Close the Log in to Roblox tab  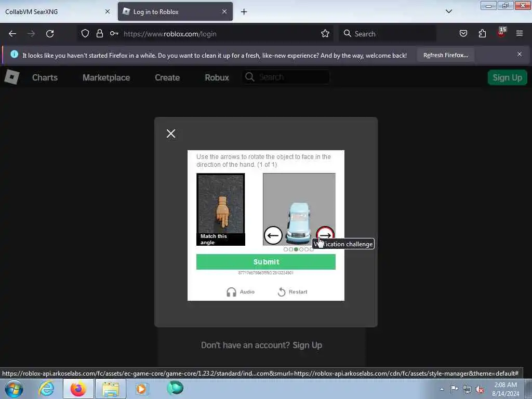click(224, 11)
